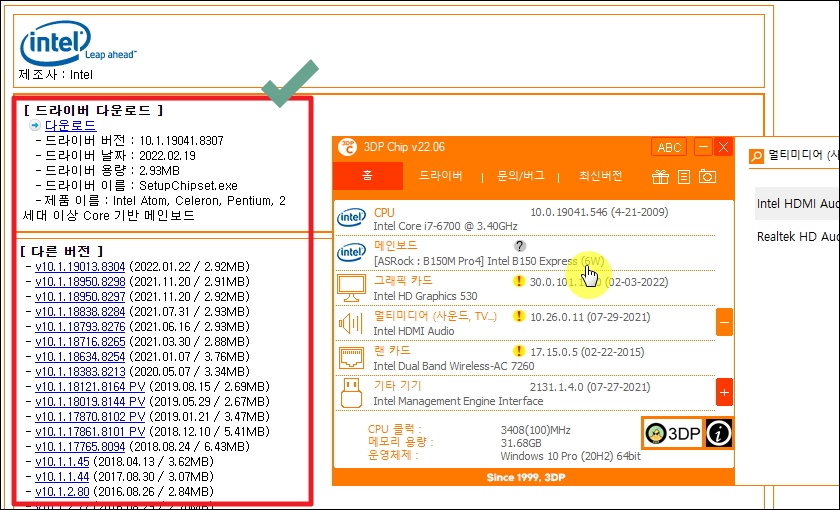Image resolution: width=840 pixels, height=510 pixels.
Task: Click the question mark icon next to 메인보드
Action: 519,246
